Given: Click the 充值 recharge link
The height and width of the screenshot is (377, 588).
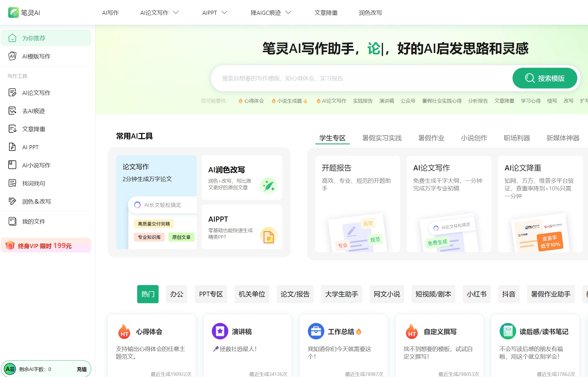Looking at the screenshot, I should pyautogui.click(x=81, y=369).
